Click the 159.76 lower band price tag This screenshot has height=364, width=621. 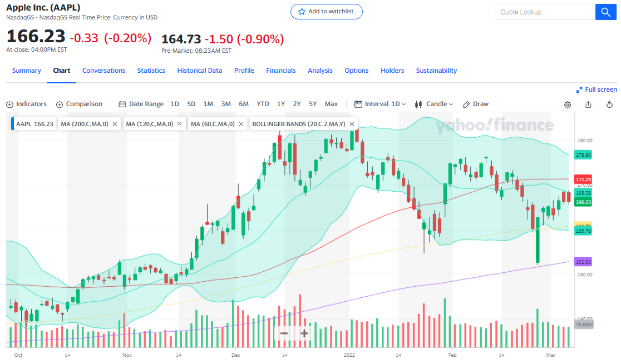tap(583, 231)
